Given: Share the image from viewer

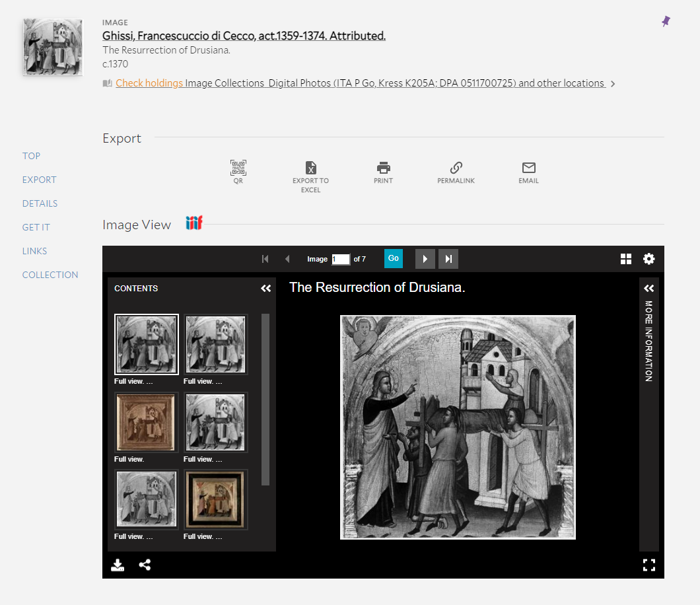Looking at the screenshot, I should (145, 565).
